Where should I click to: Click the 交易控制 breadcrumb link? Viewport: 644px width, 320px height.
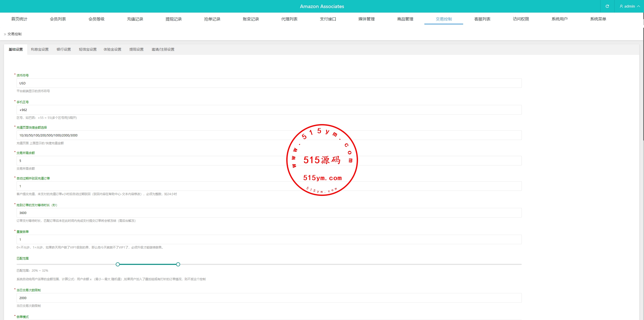click(x=14, y=34)
